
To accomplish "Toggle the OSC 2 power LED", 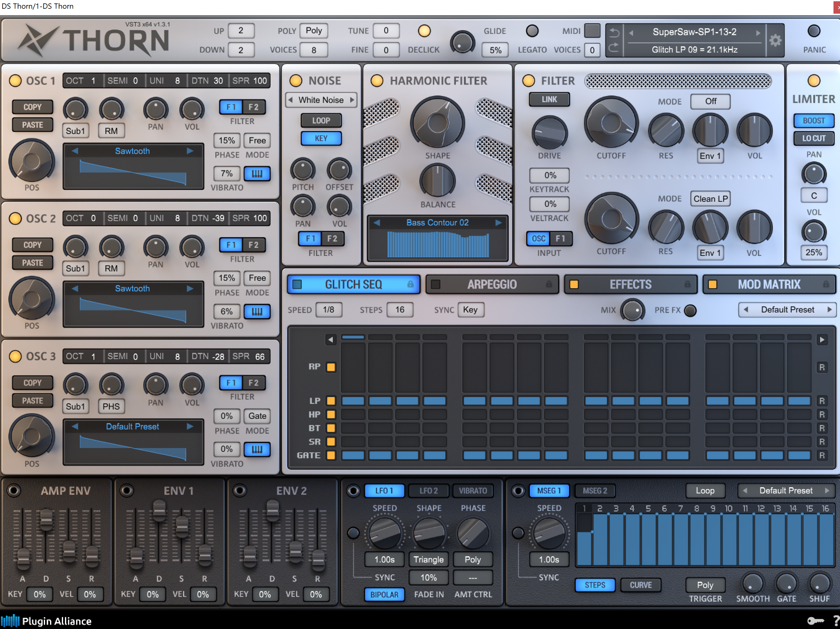I will pos(15,218).
